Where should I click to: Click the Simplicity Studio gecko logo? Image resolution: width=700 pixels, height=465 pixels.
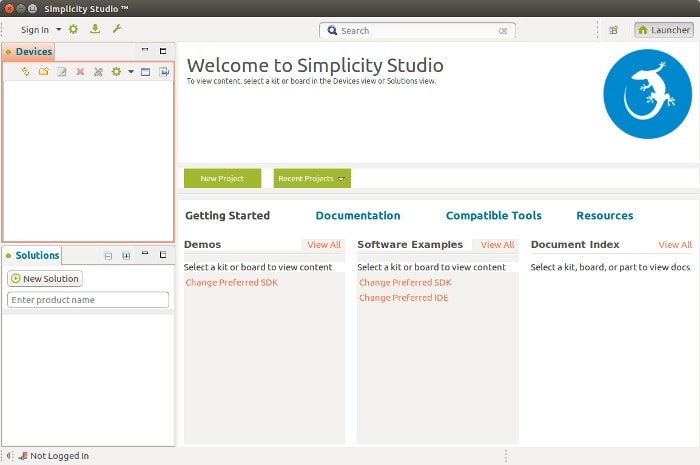pos(647,94)
